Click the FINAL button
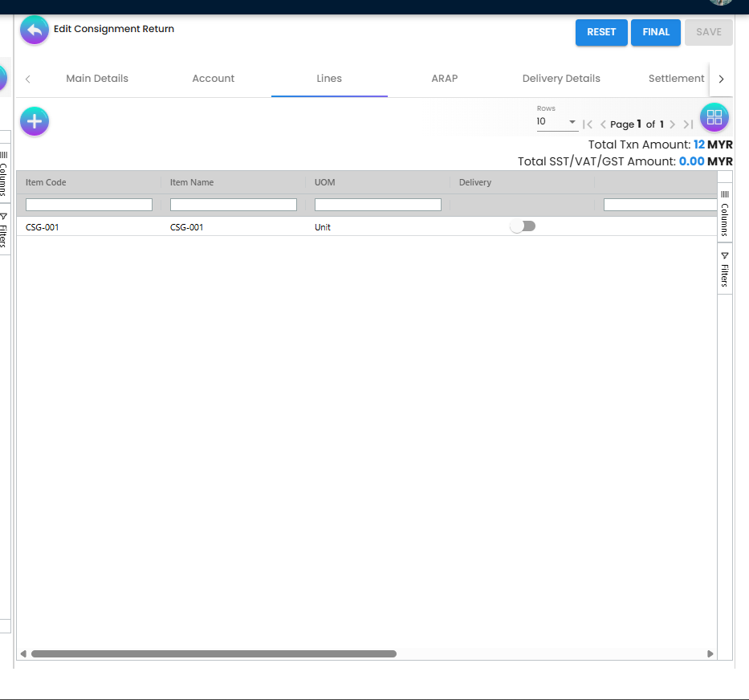 pos(655,32)
